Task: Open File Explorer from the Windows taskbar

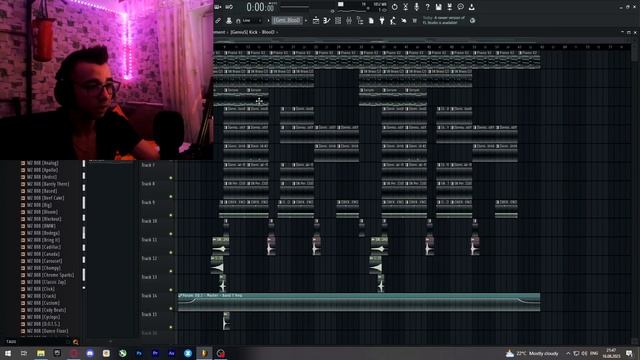Action: [x=41, y=353]
